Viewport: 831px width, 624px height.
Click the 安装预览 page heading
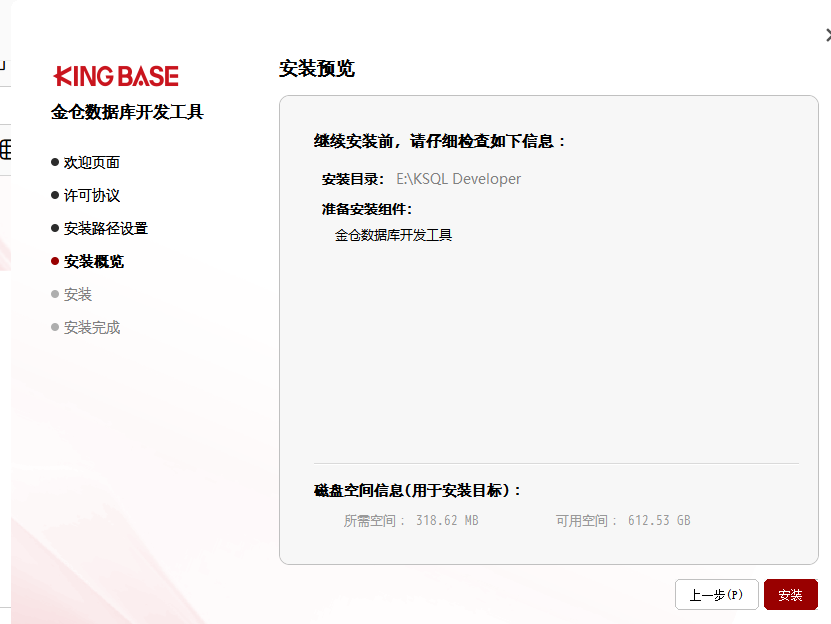(x=316, y=69)
